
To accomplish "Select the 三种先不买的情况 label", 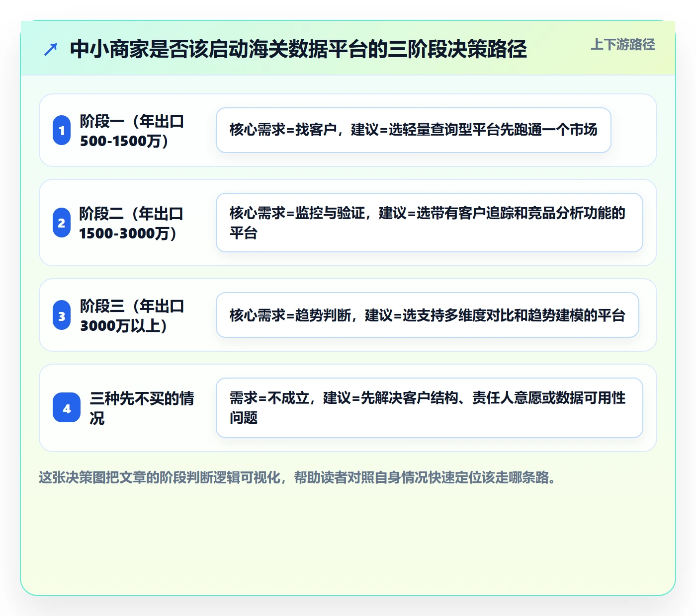I will click(142, 408).
